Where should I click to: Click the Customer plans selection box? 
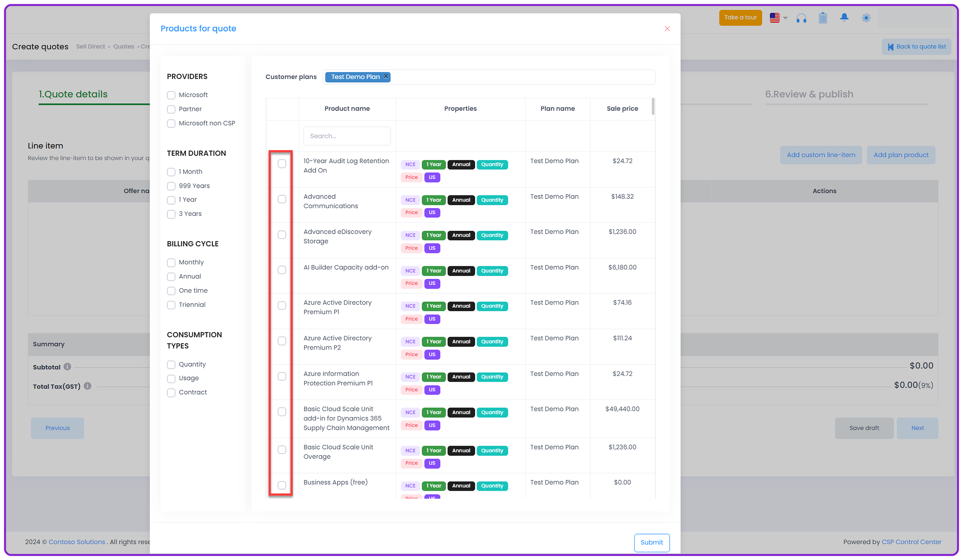click(489, 77)
